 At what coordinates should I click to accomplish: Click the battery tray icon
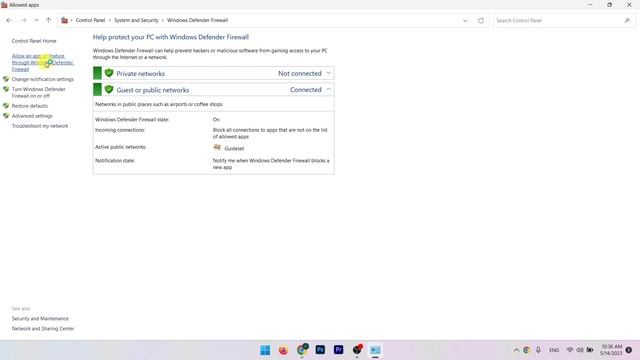coord(590,350)
